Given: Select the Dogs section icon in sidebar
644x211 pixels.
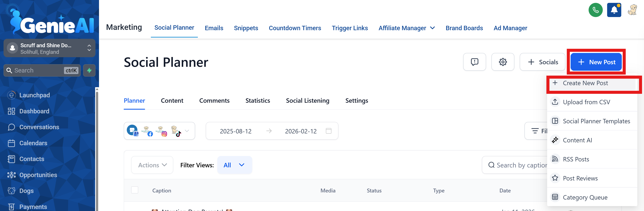Looking at the screenshot, I should [11, 191].
